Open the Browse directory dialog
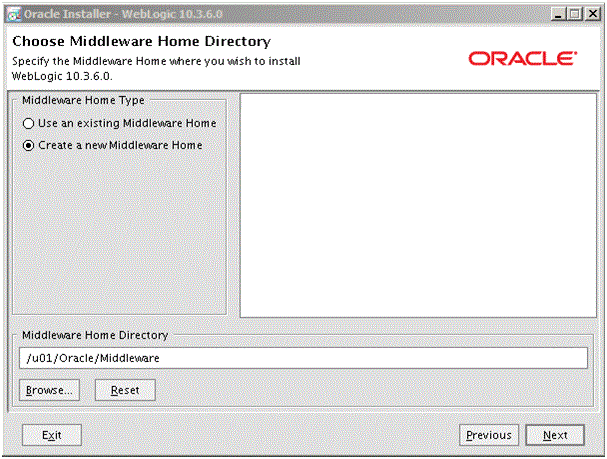Screen dimensions: 607x459 click(49, 390)
